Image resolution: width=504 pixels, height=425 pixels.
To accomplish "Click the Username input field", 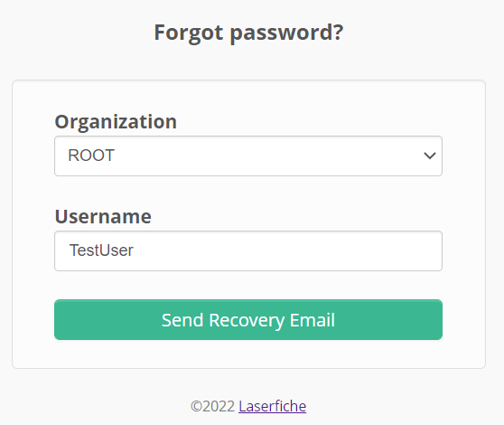I will click(x=248, y=250).
